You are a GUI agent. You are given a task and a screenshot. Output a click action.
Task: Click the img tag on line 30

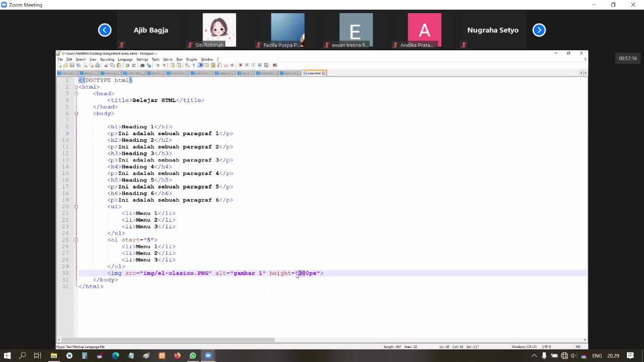[215, 273]
